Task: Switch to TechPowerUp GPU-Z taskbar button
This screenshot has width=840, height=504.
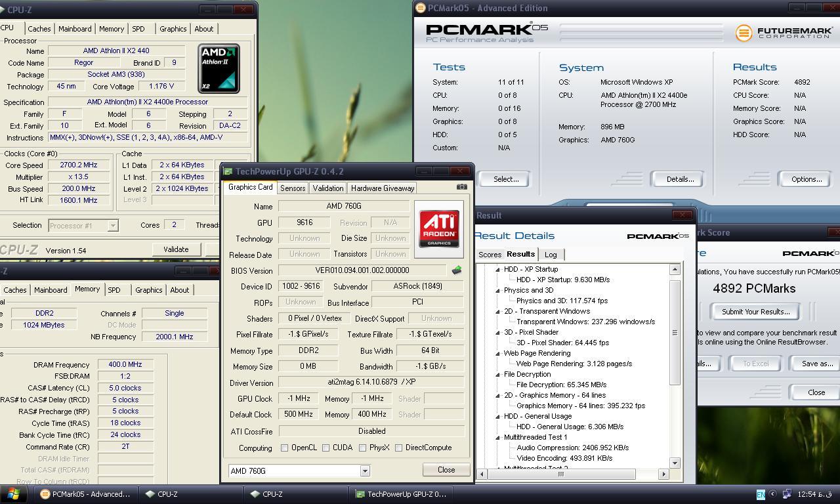Action: coord(401,494)
